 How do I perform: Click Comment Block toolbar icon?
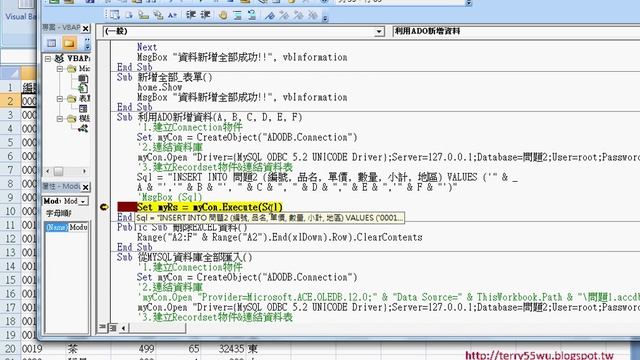238,15
